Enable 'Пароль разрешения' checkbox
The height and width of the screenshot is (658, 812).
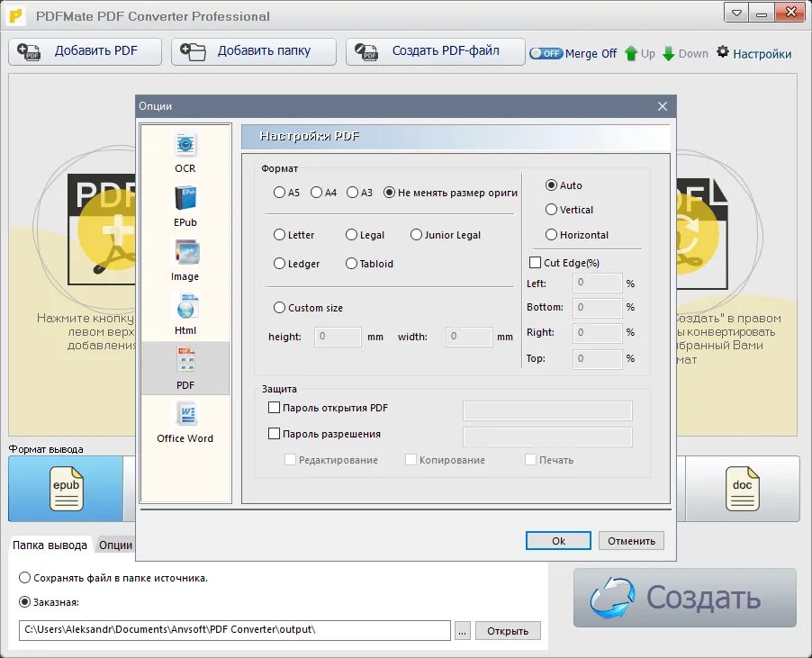coord(274,433)
